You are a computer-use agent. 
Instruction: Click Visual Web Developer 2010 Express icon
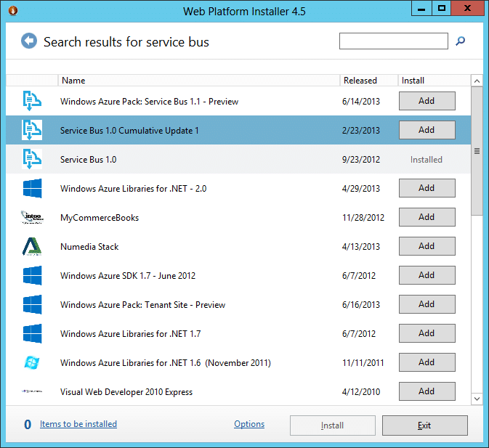click(32, 391)
